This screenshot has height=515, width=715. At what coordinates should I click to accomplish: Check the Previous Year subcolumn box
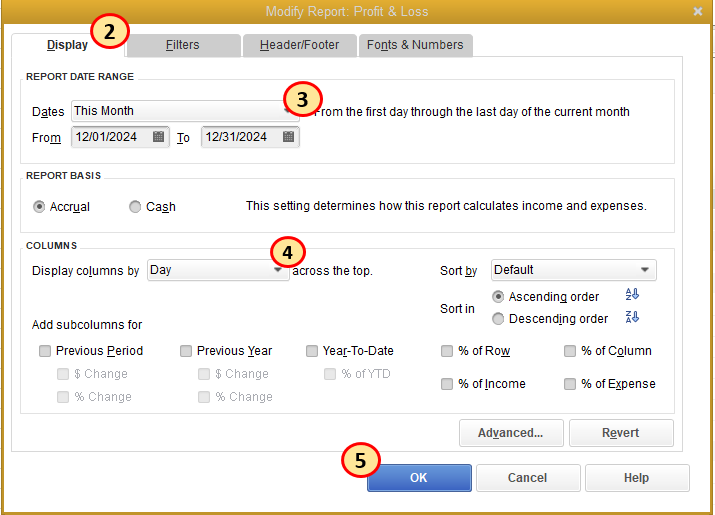[x=186, y=351]
